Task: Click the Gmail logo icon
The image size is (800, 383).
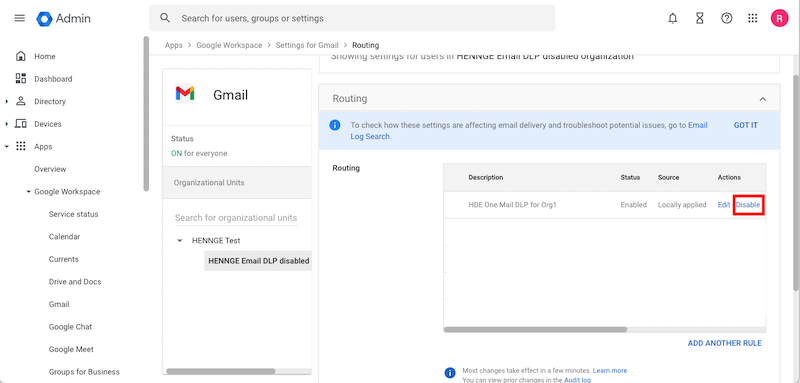Action: coord(185,93)
